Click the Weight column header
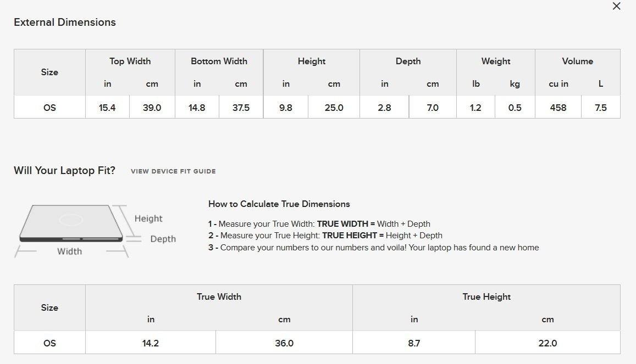The image size is (636, 364). [496, 61]
